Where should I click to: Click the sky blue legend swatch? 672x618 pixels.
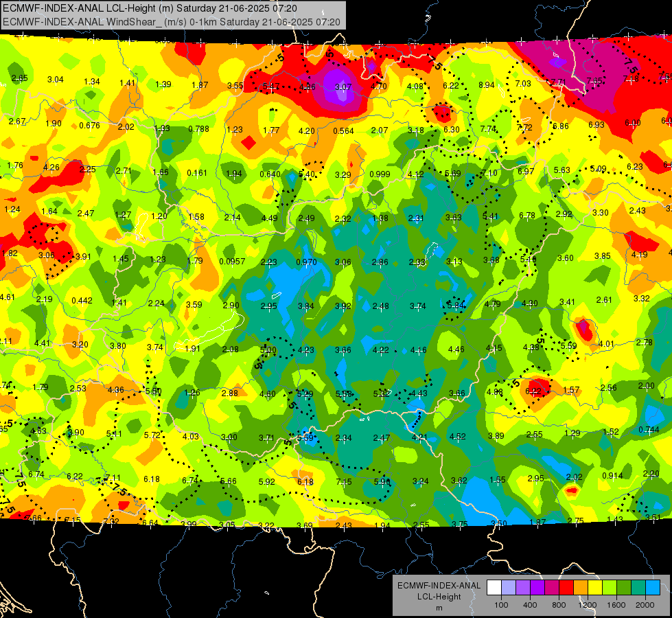pyautogui.click(x=653, y=588)
